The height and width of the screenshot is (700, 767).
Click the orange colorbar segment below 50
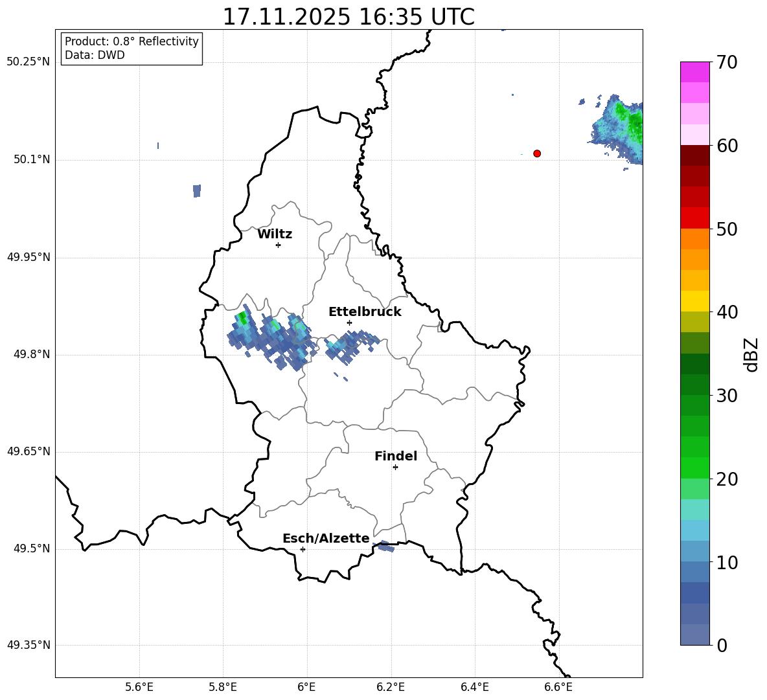click(694, 238)
